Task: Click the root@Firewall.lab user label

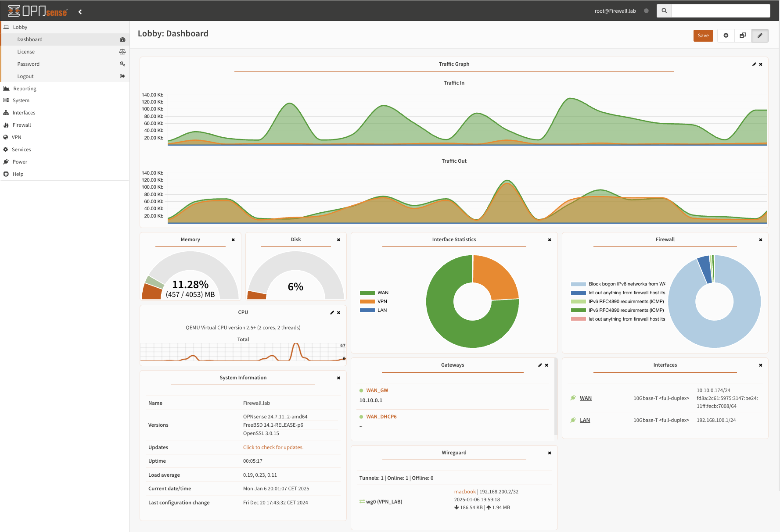Action: coord(615,11)
